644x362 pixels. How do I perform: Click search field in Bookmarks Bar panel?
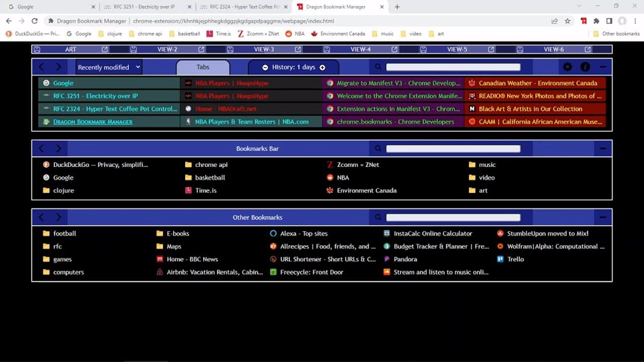[x=453, y=148]
